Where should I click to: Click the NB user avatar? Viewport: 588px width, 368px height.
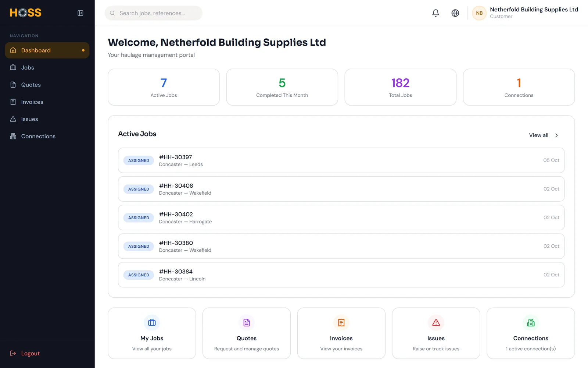tap(479, 13)
